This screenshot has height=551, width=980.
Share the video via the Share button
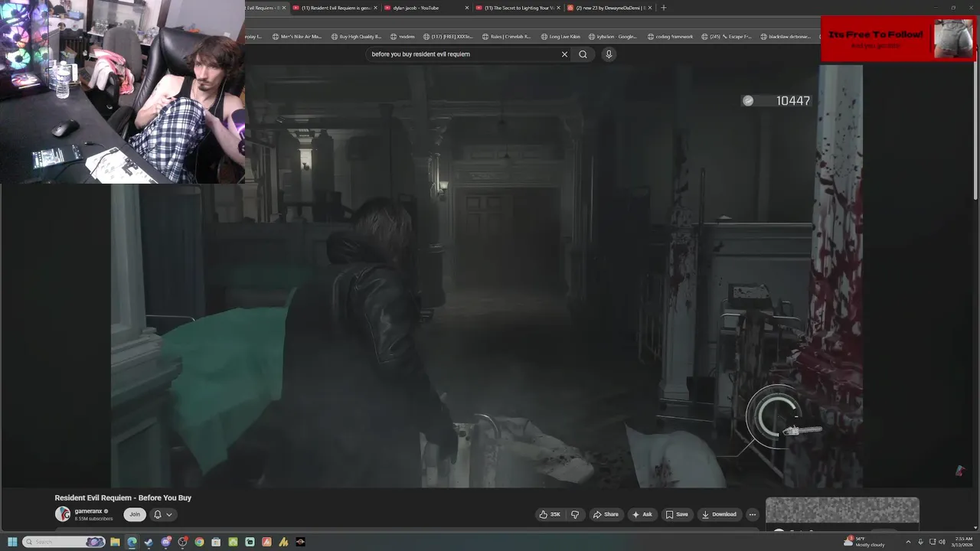coord(606,514)
